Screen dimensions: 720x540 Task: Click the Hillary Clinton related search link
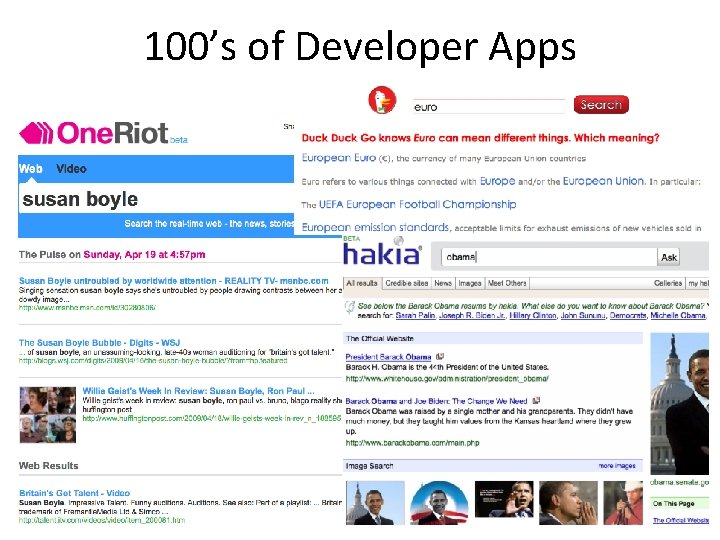tap(533, 315)
